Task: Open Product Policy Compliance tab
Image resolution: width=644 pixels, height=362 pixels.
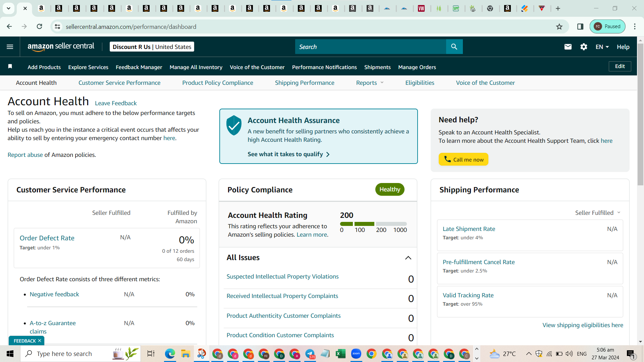Action: point(218,83)
